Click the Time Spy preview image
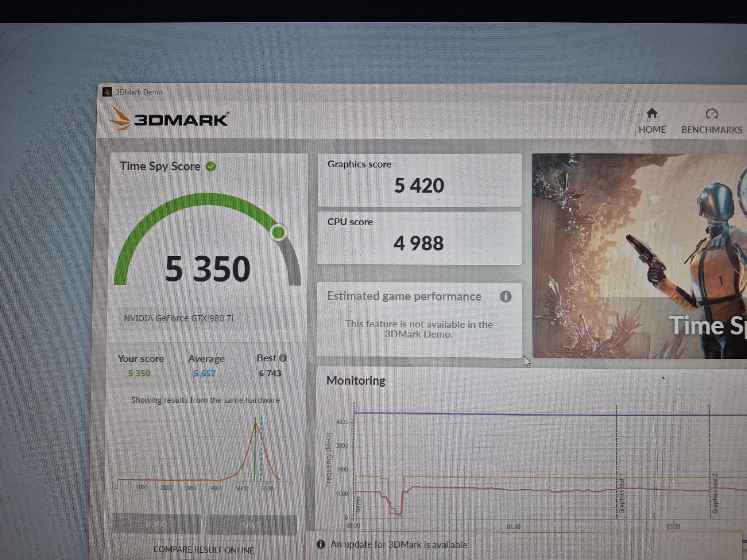 639,256
